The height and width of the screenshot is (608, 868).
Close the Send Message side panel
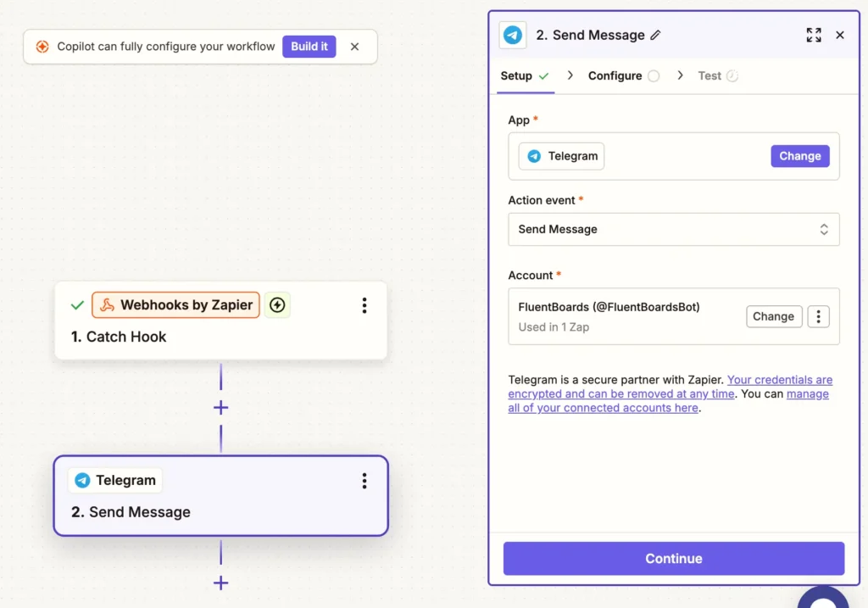click(x=840, y=35)
